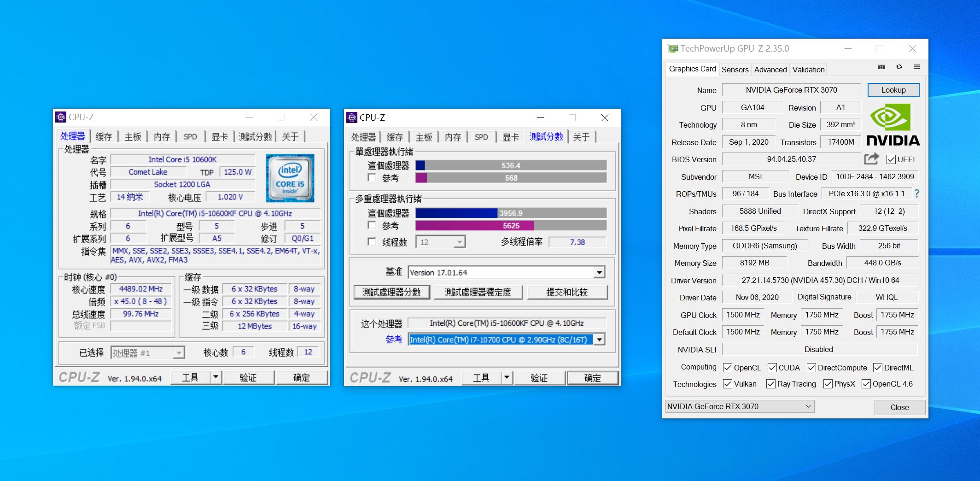The height and width of the screenshot is (481, 980).
Task: Switch to the GPU-Z Sensors tab
Action: (x=735, y=70)
